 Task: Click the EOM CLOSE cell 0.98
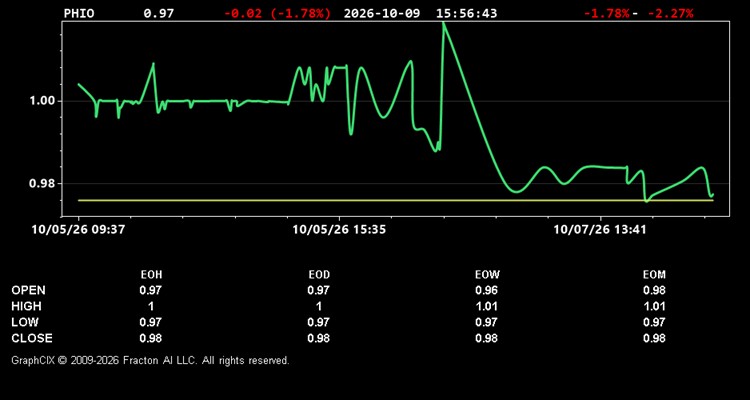click(654, 338)
